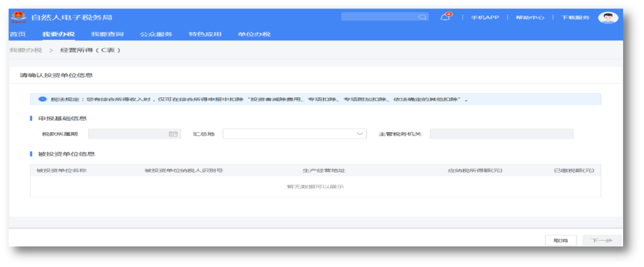Open notifications via the bell icon
This screenshot has width=644, height=267.
(x=445, y=17)
